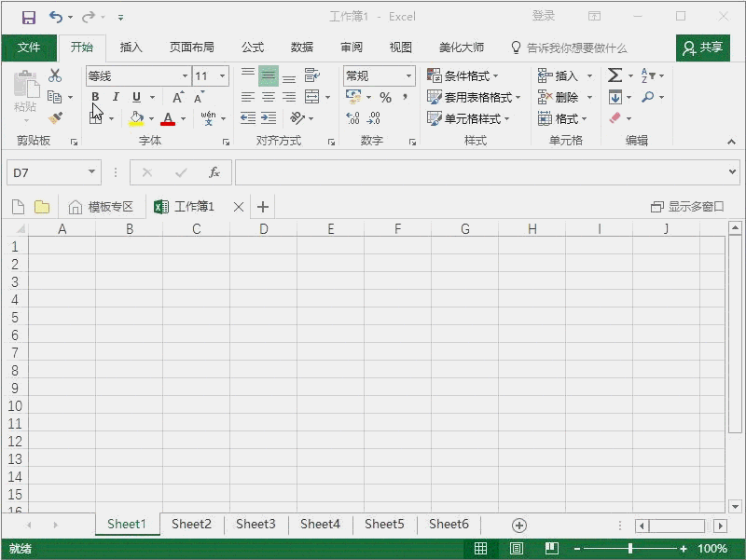Select the Sheet3 worksheet tab
The width and height of the screenshot is (746, 560).
click(256, 525)
